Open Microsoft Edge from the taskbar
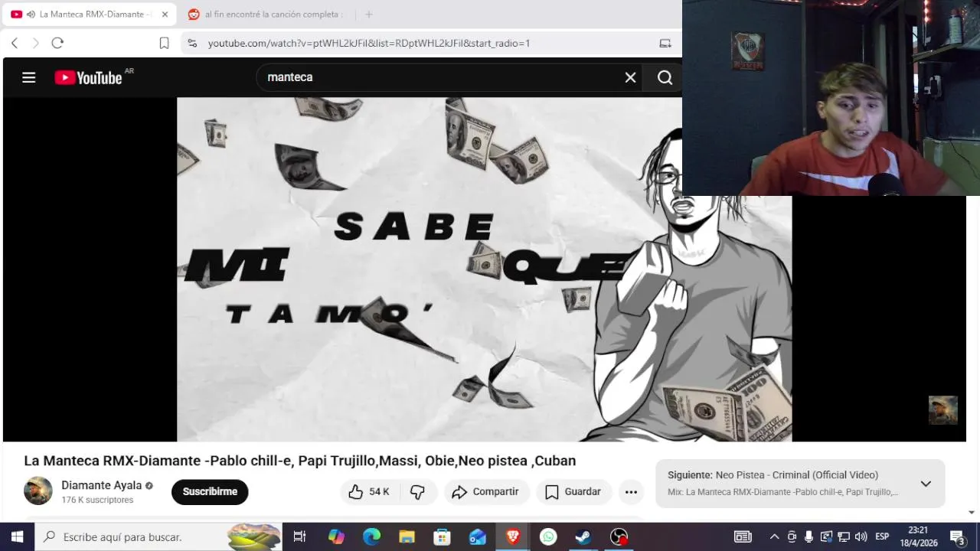Viewport: 980px width, 551px height. pos(371,536)
